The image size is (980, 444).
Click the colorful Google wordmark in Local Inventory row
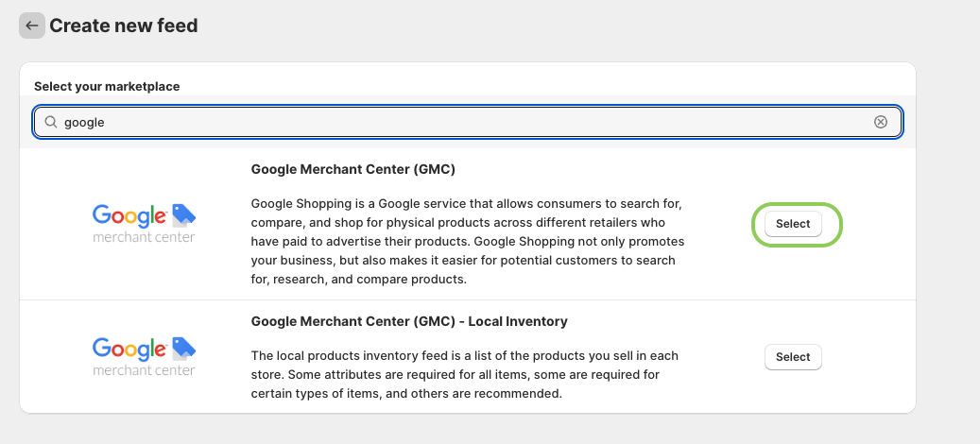point(129,350)
